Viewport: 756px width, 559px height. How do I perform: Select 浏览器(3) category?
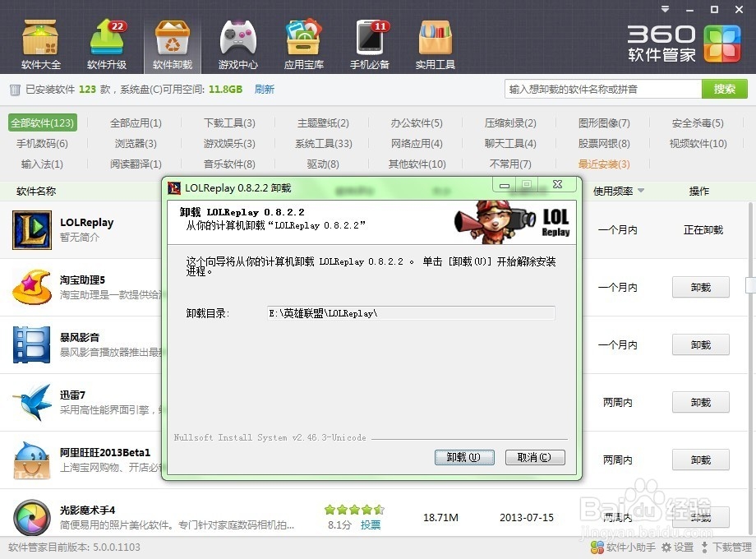click(x=136, y=144)
